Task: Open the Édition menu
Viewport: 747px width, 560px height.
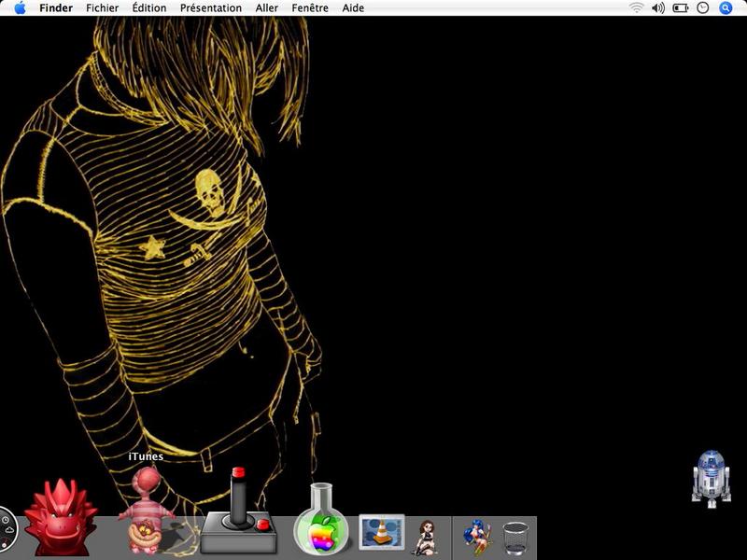Action: click(149, 7)
